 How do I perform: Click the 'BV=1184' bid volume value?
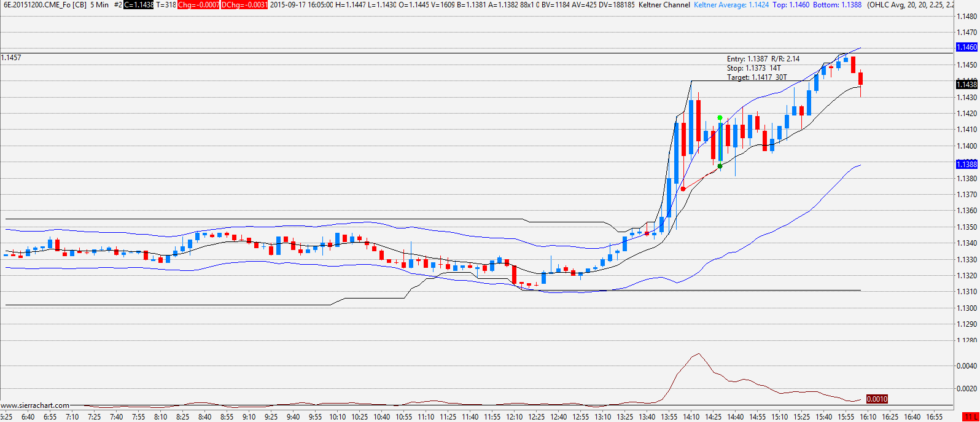click(x=556, y=4)
